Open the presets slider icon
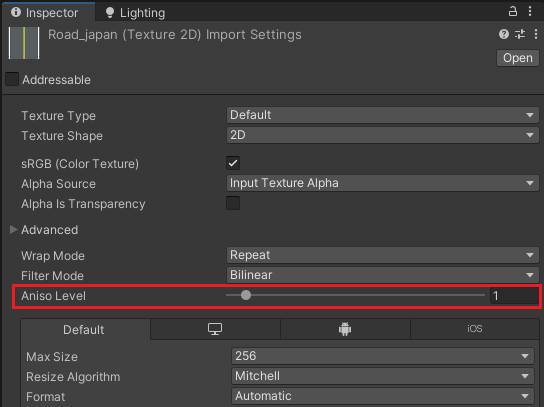The image size is (544, 407). (x=520, y=34)
